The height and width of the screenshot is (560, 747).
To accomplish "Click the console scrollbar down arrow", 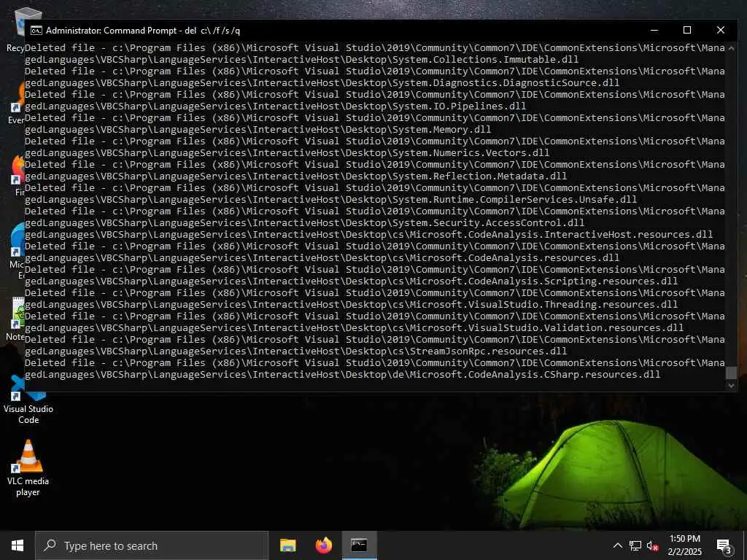I will point(731,386).
